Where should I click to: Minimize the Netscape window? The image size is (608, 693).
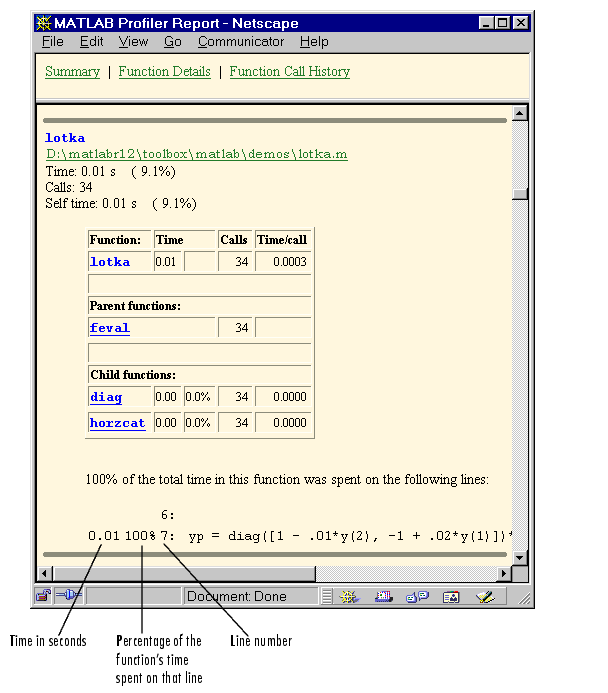(x=486, y=23)
